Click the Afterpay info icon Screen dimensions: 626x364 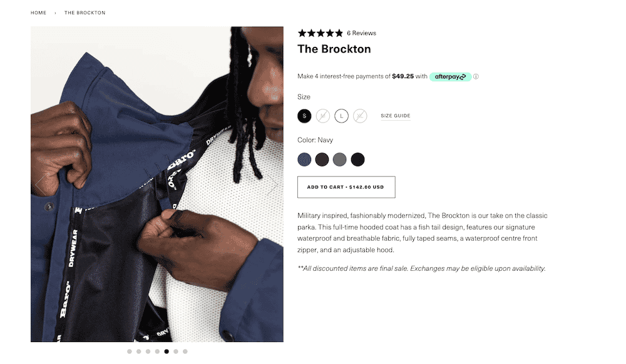pos(476,76)
